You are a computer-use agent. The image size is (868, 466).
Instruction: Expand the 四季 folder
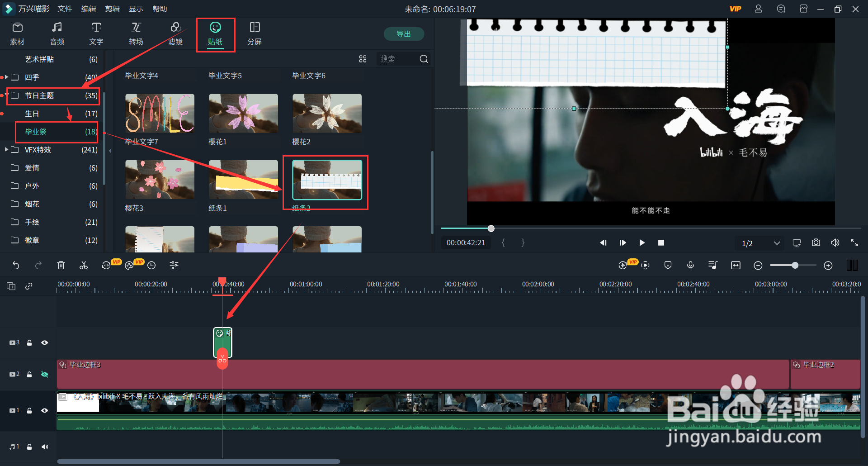click(x=7, y=77)
